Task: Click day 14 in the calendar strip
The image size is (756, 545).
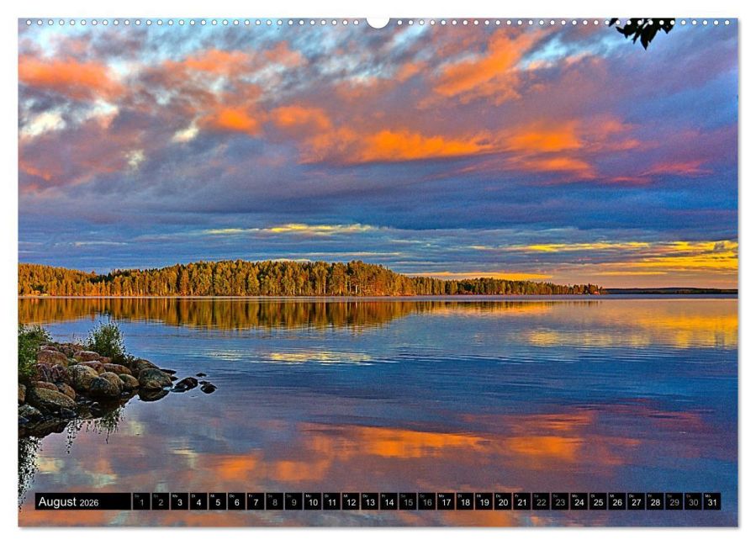Action: pyautogui.click(x=389, y=502)
